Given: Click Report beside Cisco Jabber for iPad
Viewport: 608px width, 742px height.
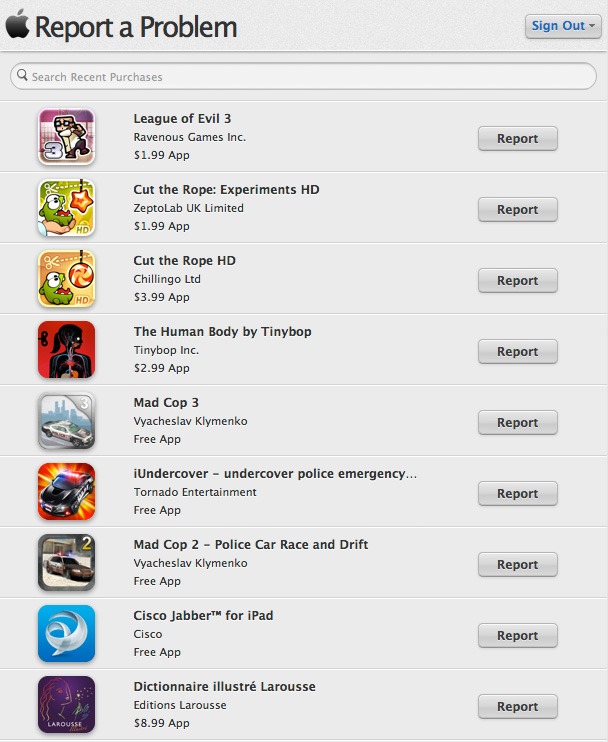Looking at the screenshot, I should (518, 636).
